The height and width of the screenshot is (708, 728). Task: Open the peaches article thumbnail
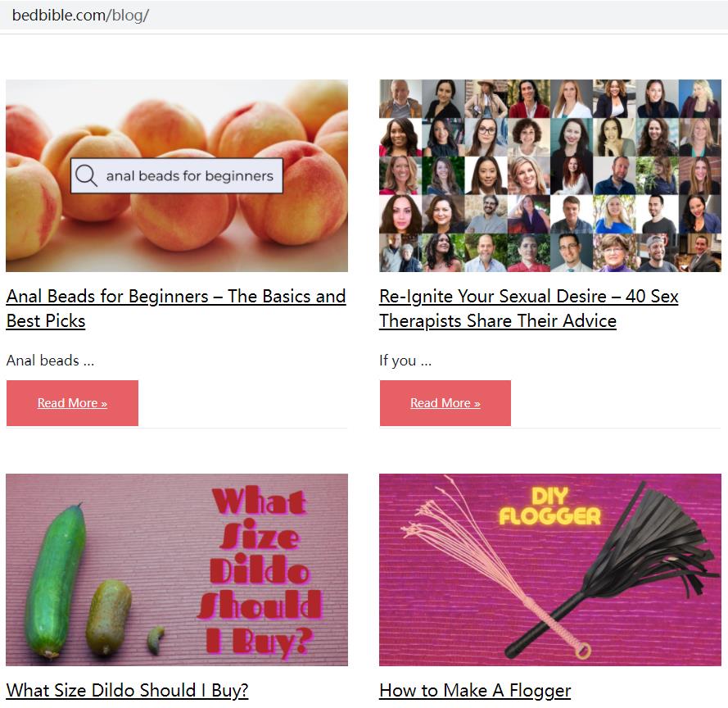(177, 175)
